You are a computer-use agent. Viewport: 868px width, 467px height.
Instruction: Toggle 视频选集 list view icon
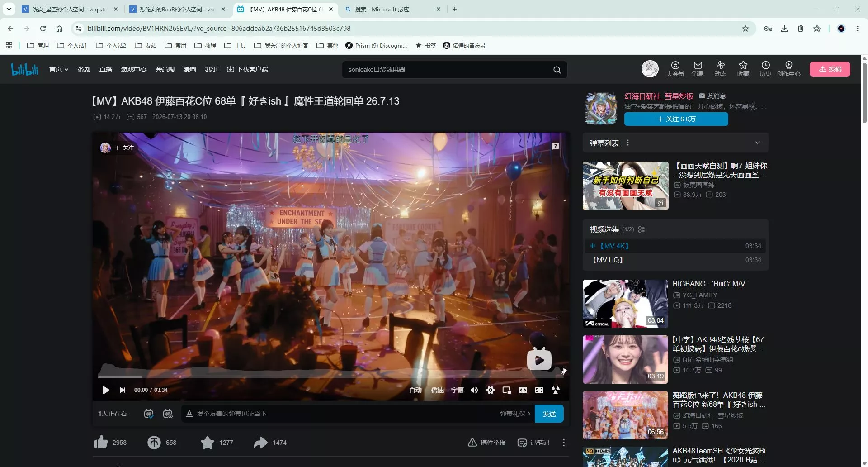pyautogui.click(x=641, y=229)
